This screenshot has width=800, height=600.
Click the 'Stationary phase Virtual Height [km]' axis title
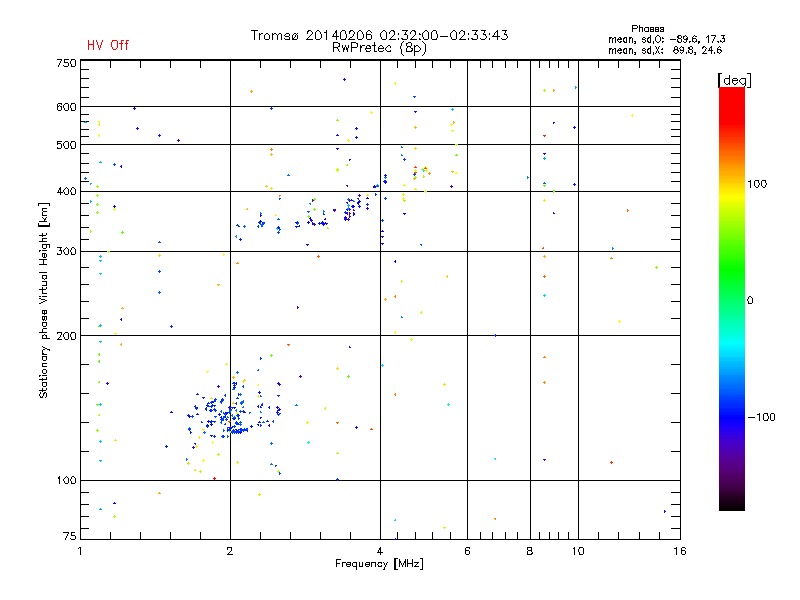pyautogui.click(x=44, y=300)
